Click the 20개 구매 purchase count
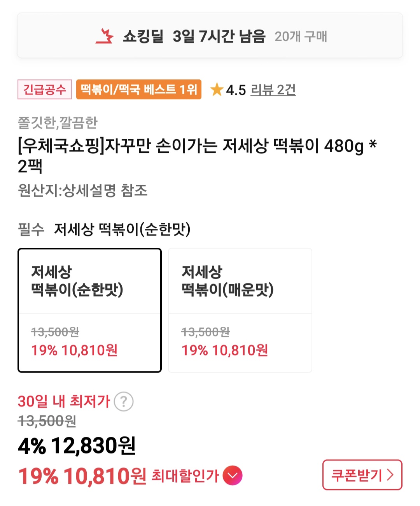 301,37
